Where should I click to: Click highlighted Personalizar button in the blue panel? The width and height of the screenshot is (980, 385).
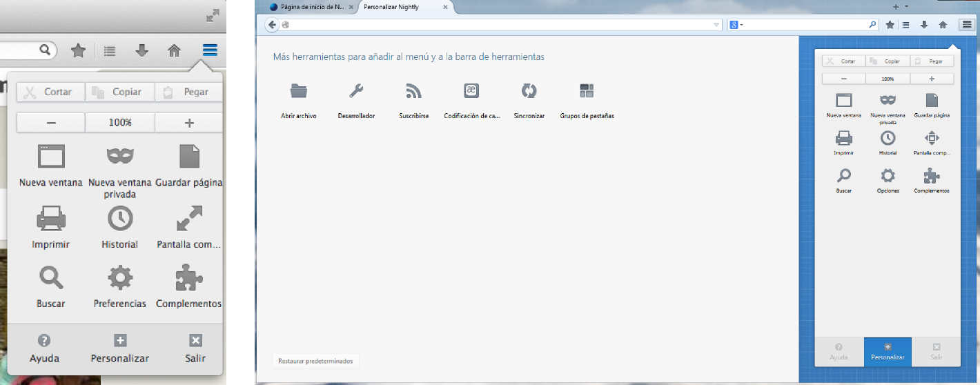888,351
